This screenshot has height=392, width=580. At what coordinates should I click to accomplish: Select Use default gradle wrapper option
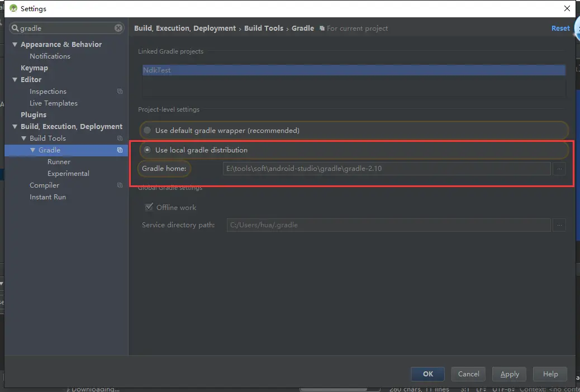click(147, 130)
